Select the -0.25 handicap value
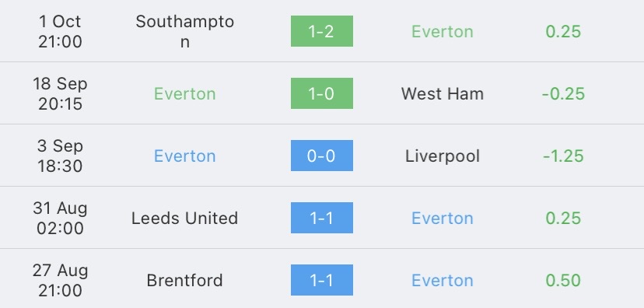 click(x=563, y=93)
